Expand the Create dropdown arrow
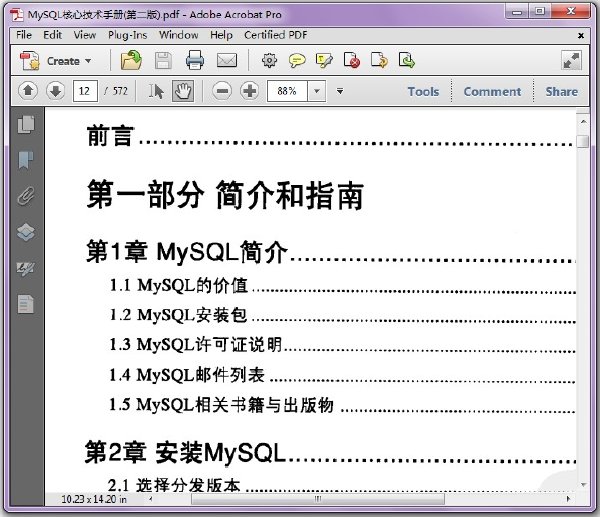 pyautogui.click(x=88, y=61)
